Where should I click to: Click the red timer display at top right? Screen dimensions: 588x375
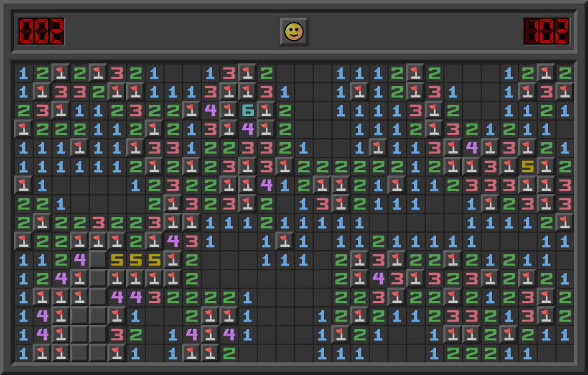point(546,31)
